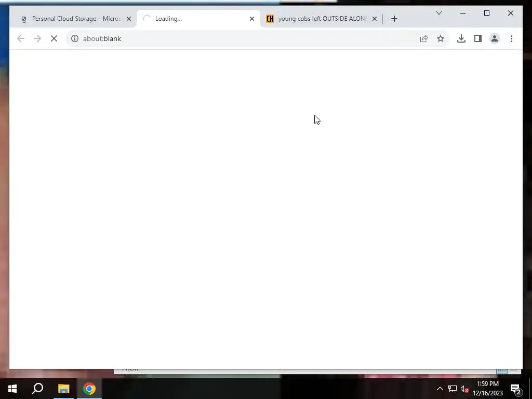Open network status tray icon
Screen dimensions: 532x399
point(453,389)
